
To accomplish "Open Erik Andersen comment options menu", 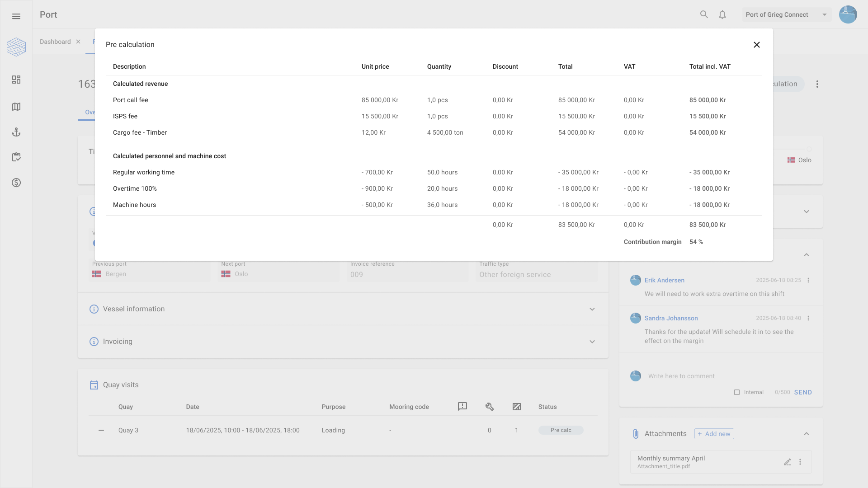I will (808, 280).
